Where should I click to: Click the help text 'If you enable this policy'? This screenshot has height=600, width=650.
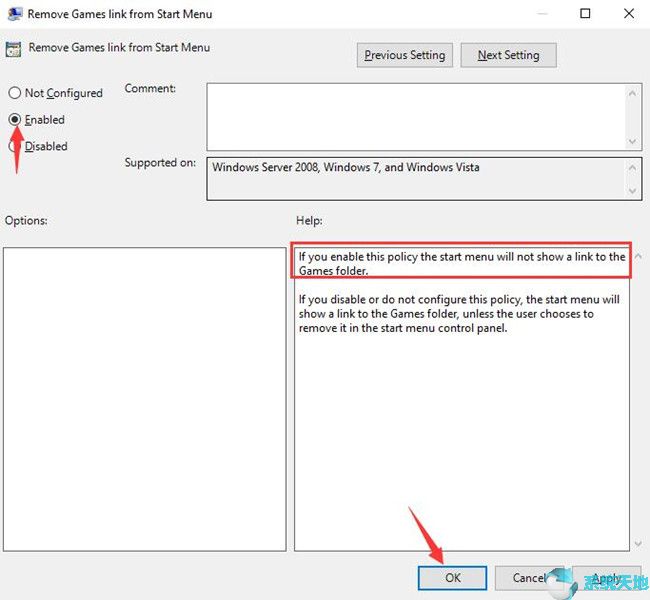tap(359, 257)
